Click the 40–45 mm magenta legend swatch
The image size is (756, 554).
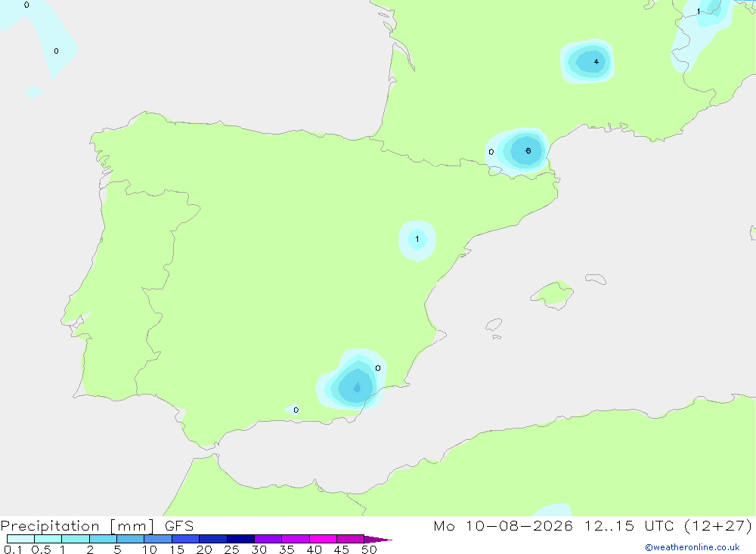[323, 539]
